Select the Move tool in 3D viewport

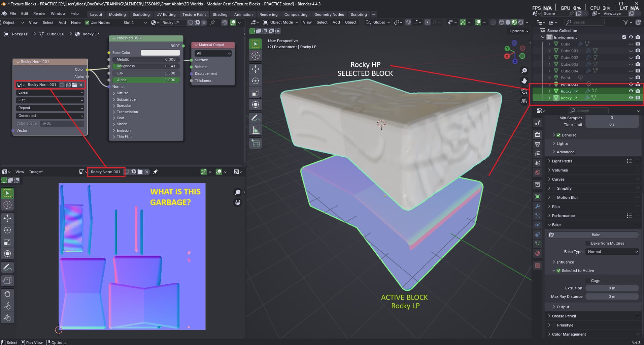point(256,69)
